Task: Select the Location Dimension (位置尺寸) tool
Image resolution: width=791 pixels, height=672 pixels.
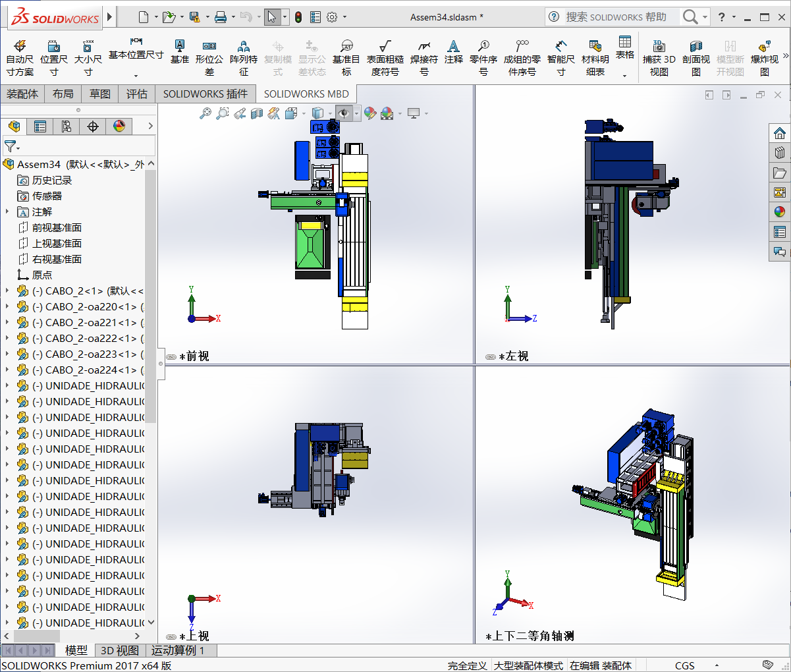Action: 54,57
